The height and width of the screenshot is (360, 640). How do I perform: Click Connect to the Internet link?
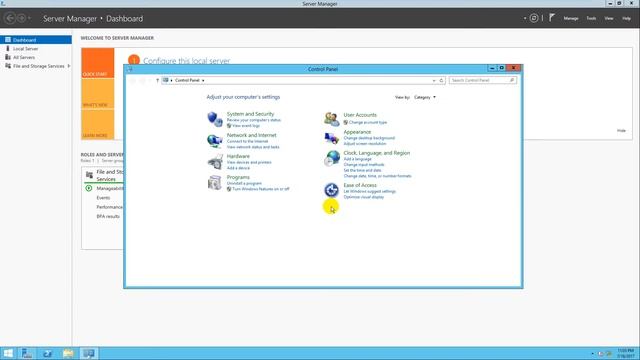pyautogui.click(x=247, y=141)
